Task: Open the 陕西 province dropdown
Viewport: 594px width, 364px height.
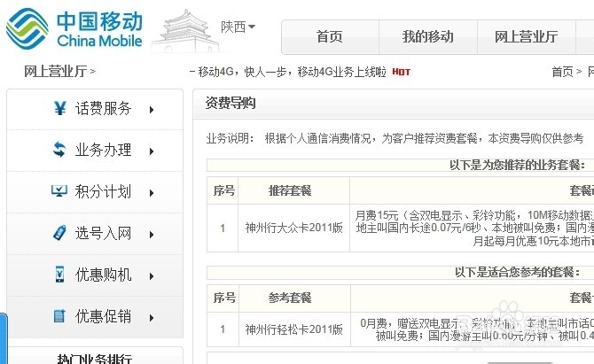Action: click(238, 27)
